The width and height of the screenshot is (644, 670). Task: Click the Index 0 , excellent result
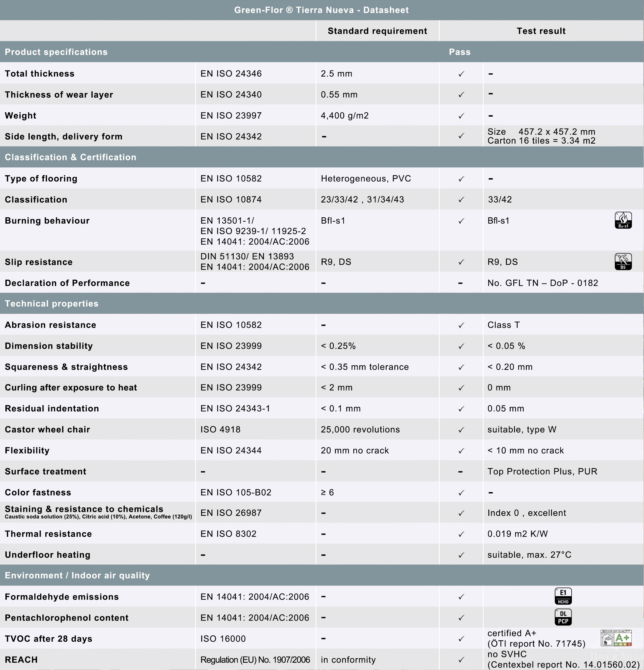point(527,513)
